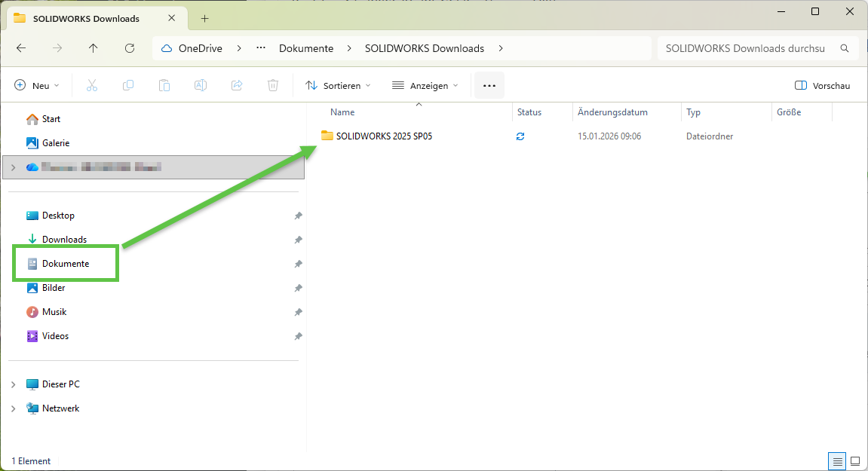Click the search magnifier icon
868x471 pixels.
[845, 48]
